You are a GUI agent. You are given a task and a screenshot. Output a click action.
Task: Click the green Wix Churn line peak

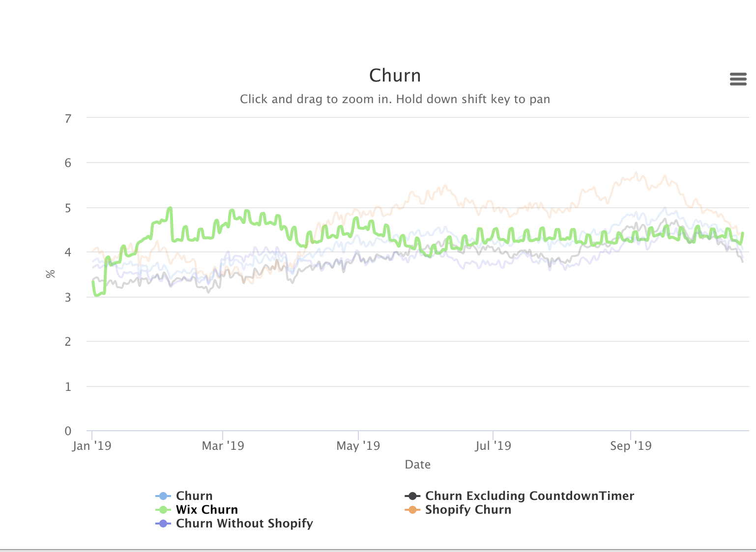(170, 208)
